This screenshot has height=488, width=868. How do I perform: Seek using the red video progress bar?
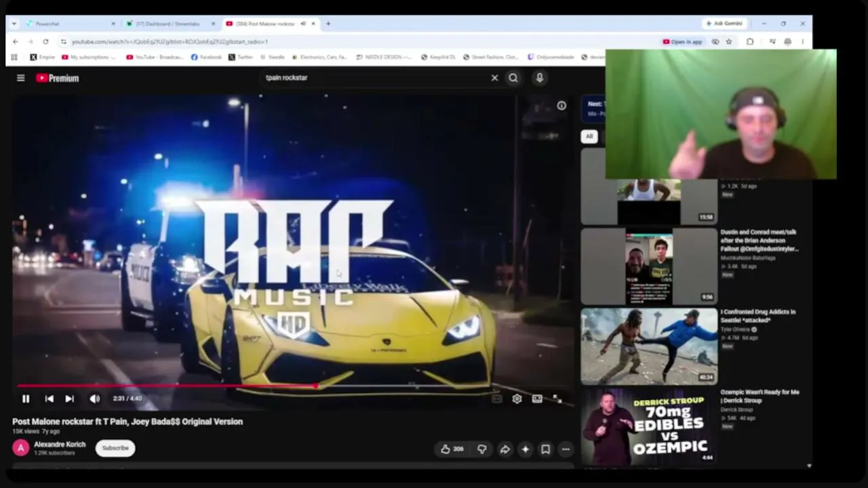[167, 386]
